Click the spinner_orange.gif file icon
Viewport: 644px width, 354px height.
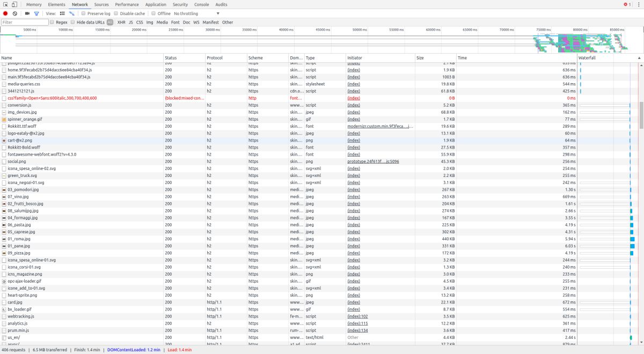[x=4, y=119]
